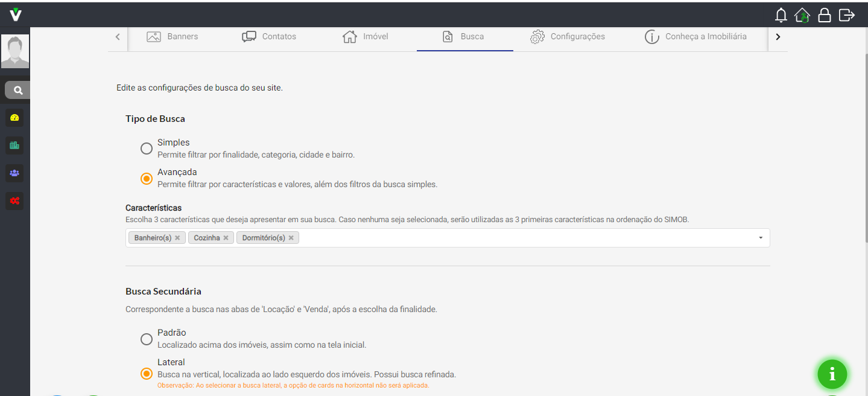Click the Cozinha tag text
868x396 pixels.
pyautogui.click(x=207, y=238)
